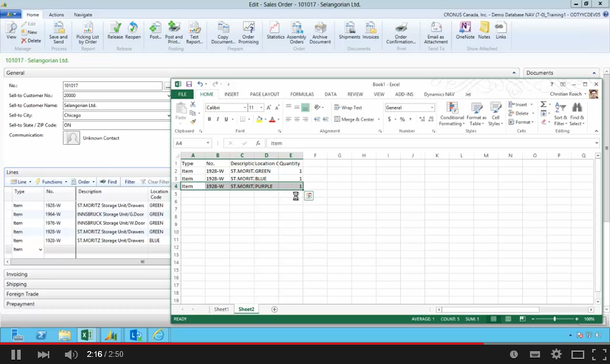Toggle Wrap Text in Excel ribbon
610x364 pixels.
click(x=348, y=108)
